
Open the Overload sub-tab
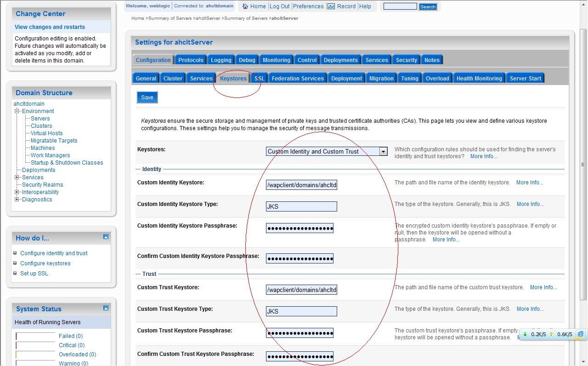click(437, 79)
